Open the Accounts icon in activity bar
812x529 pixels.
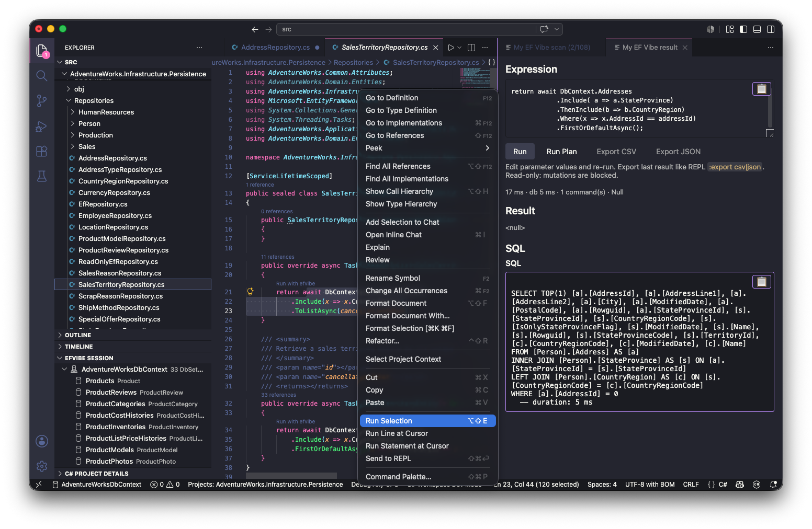42,441
